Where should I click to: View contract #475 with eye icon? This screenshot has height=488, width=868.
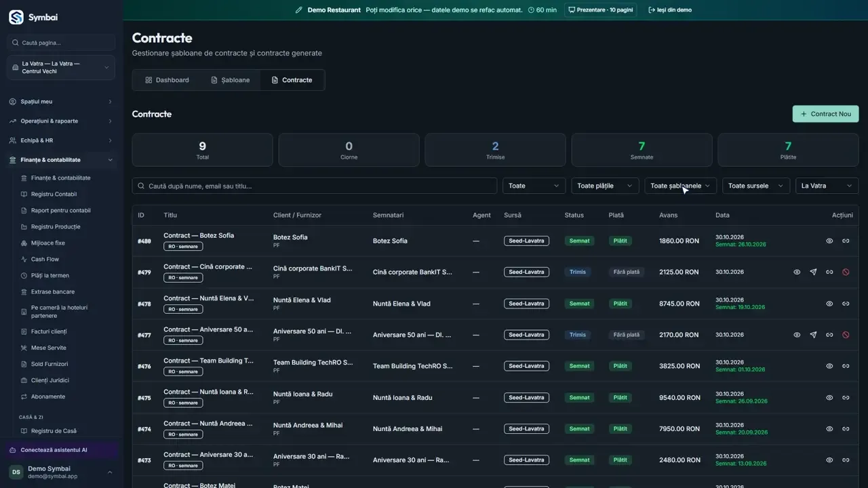click(x=829, y=397)
